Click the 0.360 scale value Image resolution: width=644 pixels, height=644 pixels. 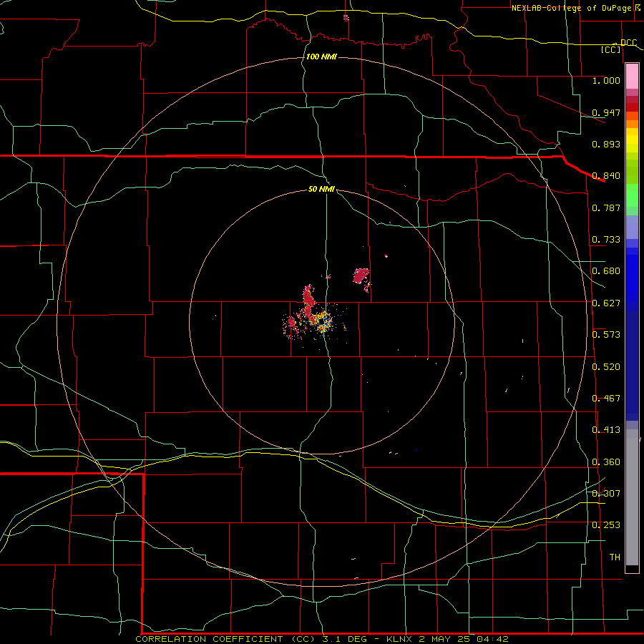(x=606, y=462)
